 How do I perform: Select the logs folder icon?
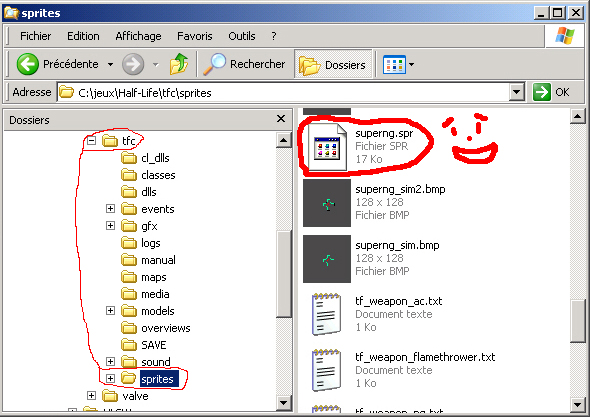point(129,243)
